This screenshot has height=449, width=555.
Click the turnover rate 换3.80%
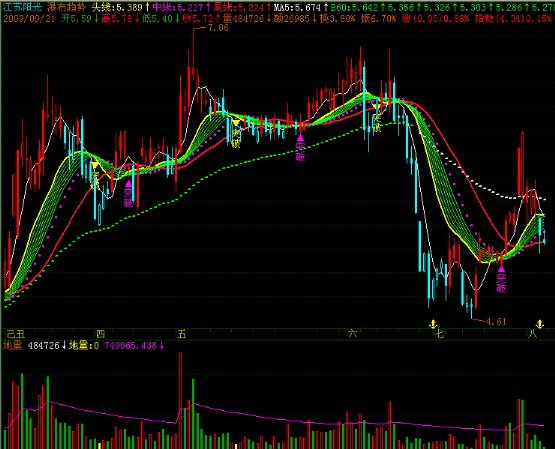[x=337, y=18]
